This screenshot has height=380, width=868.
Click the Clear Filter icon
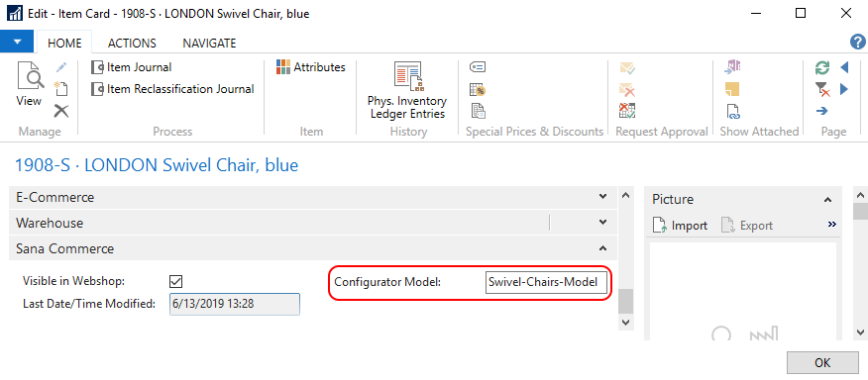pyautogui.click(x=822, y=89)
